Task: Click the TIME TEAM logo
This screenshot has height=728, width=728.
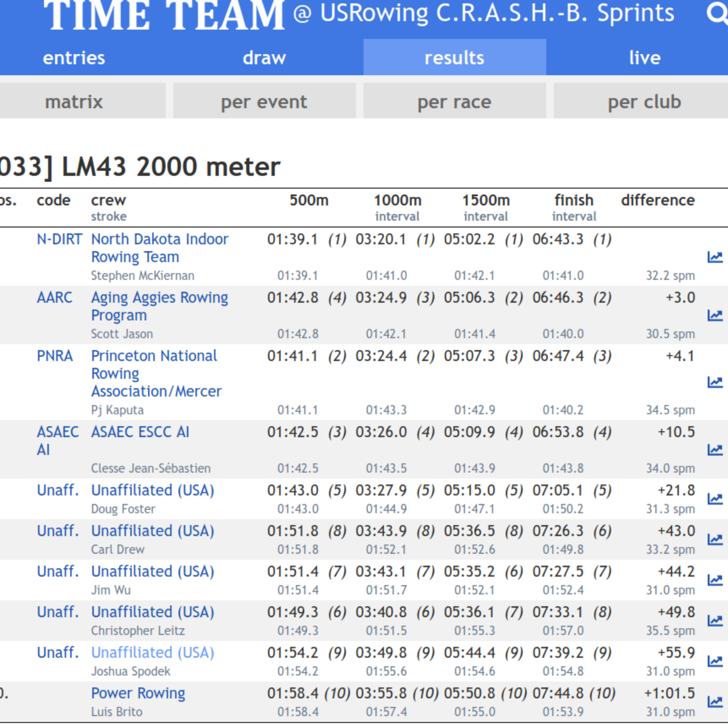Action: point(164,15)
